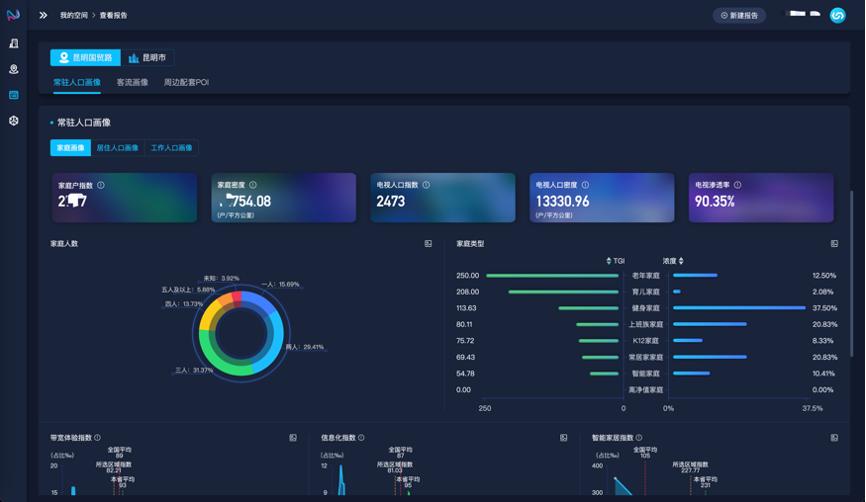
Task: Open the 客流画像 tab
Action: (132, 82)
